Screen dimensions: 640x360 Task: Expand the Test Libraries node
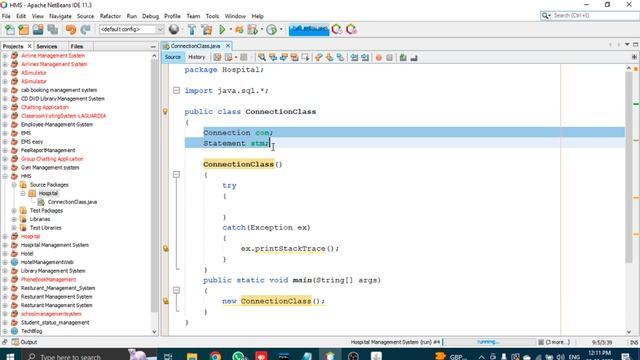click(14, 228)
